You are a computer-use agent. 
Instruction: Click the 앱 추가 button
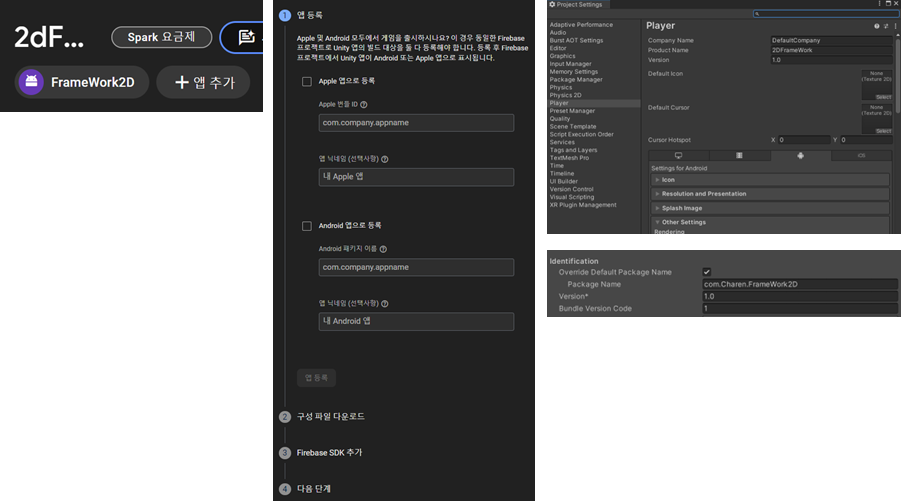pyautogui.click(x=203, y=82)
